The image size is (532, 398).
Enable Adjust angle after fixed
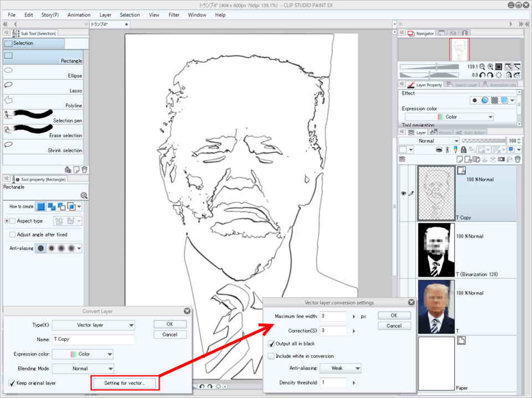[x=13, y=235]
